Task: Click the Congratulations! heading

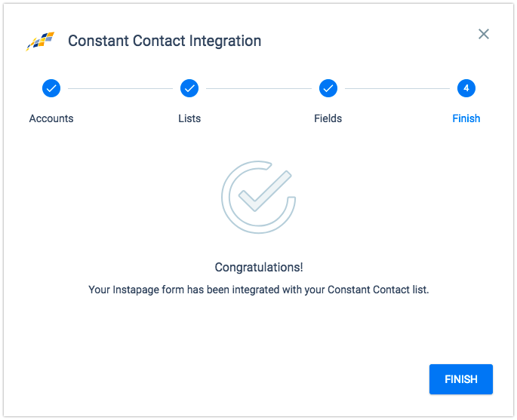Action: click(x=259, y=267)
